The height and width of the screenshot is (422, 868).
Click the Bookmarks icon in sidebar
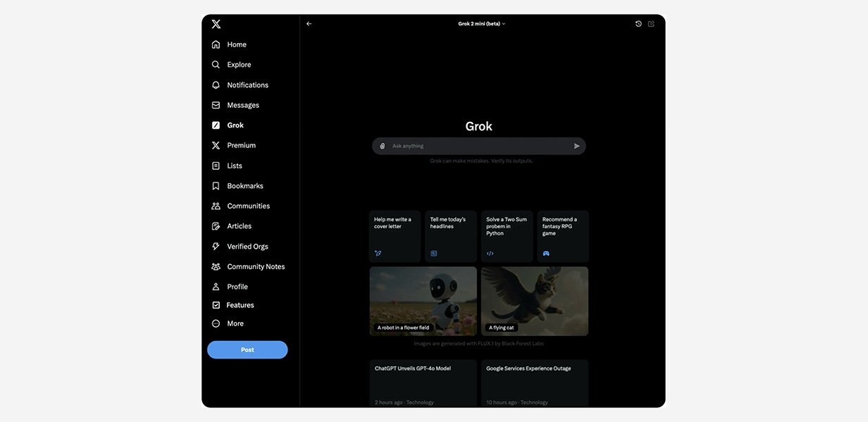pos(216,186)
